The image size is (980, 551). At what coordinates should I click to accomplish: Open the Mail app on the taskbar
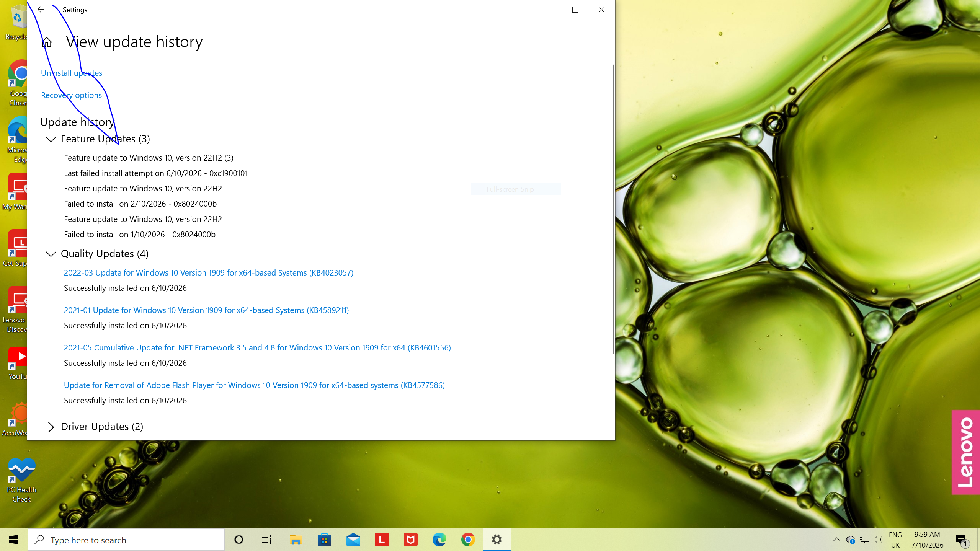point(353,540)
